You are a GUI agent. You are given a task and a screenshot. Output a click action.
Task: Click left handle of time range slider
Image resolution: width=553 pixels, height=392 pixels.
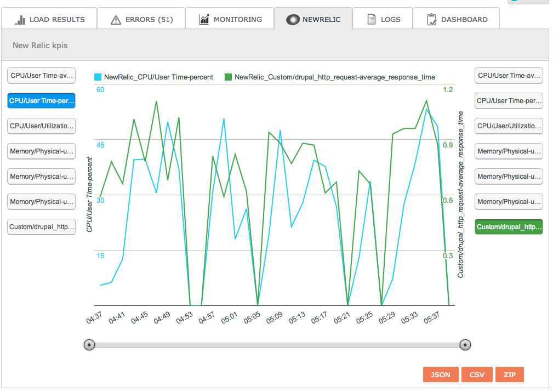89,345
